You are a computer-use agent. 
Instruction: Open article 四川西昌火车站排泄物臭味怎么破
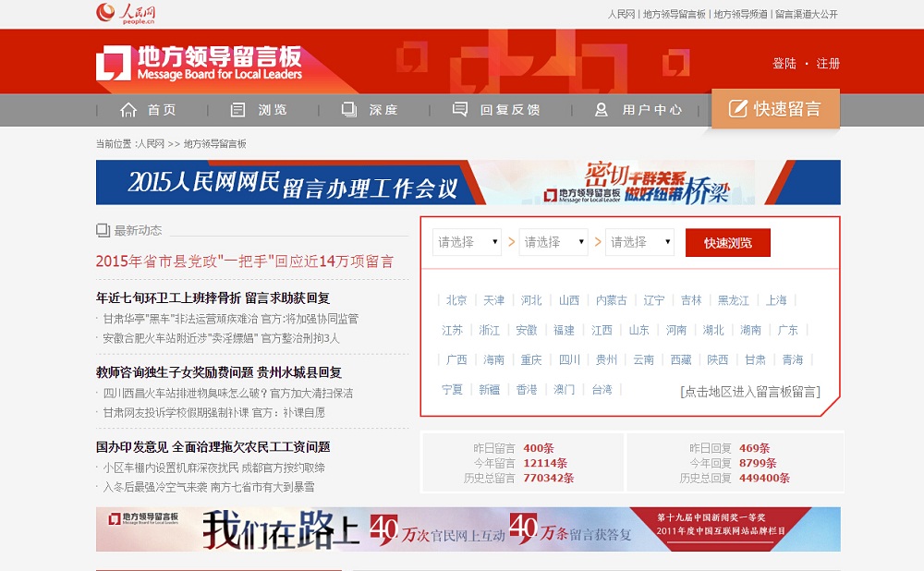[x=227, y=393]
